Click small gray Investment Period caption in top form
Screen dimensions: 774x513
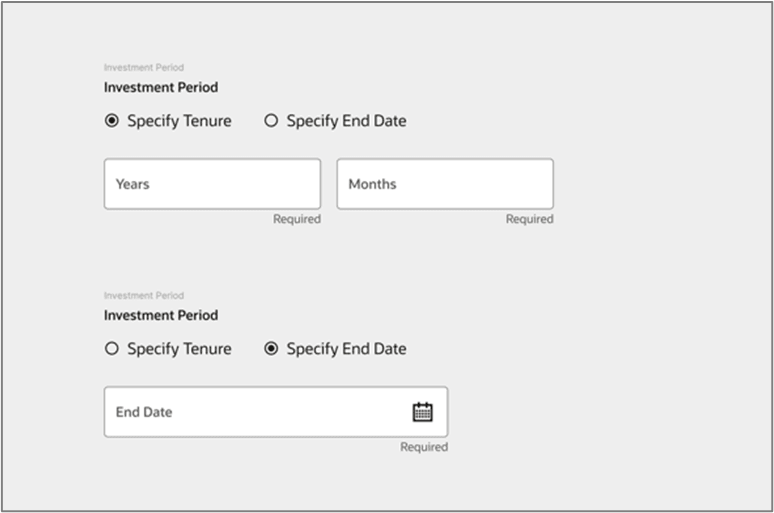click(144, 68)
